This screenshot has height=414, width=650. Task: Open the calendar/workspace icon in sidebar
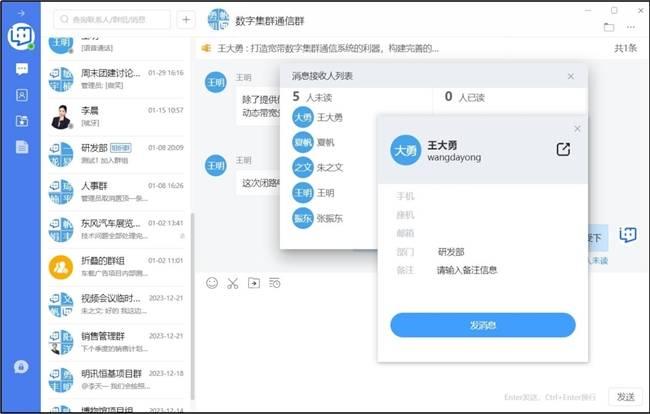click(x=22, y=121)
